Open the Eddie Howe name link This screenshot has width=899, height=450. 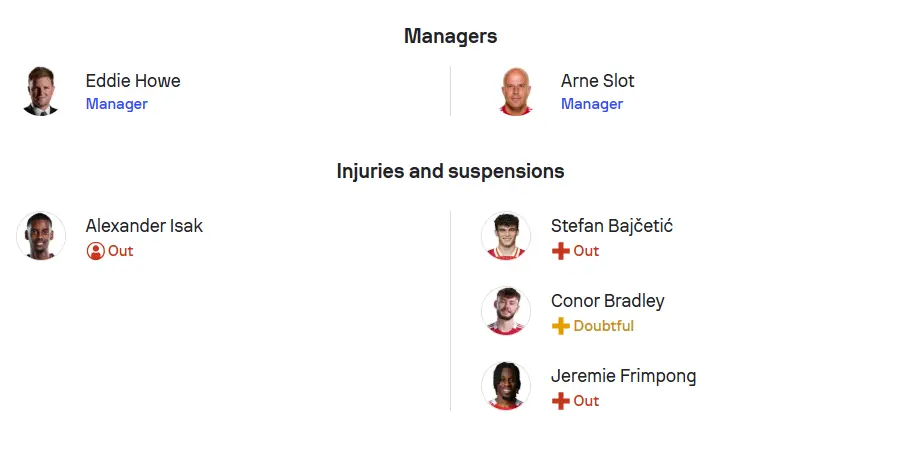[133, 81]
